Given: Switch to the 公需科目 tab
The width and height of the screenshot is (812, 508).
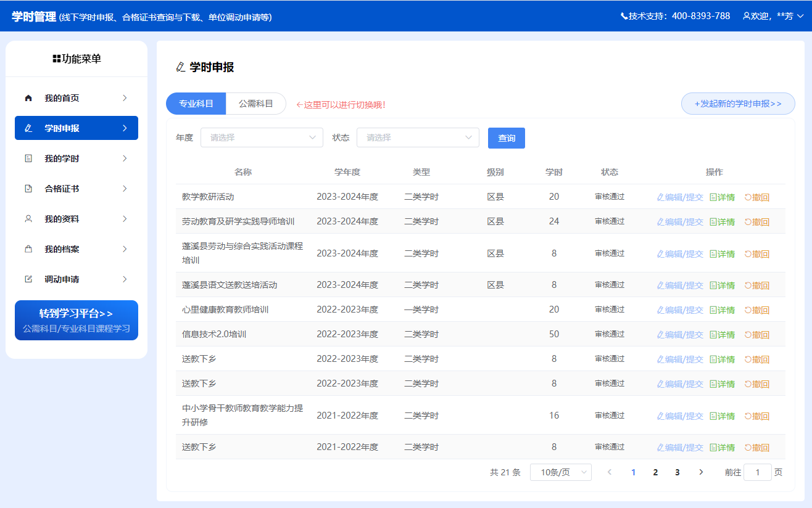Looking at the screenshot, I should point(256,104).
